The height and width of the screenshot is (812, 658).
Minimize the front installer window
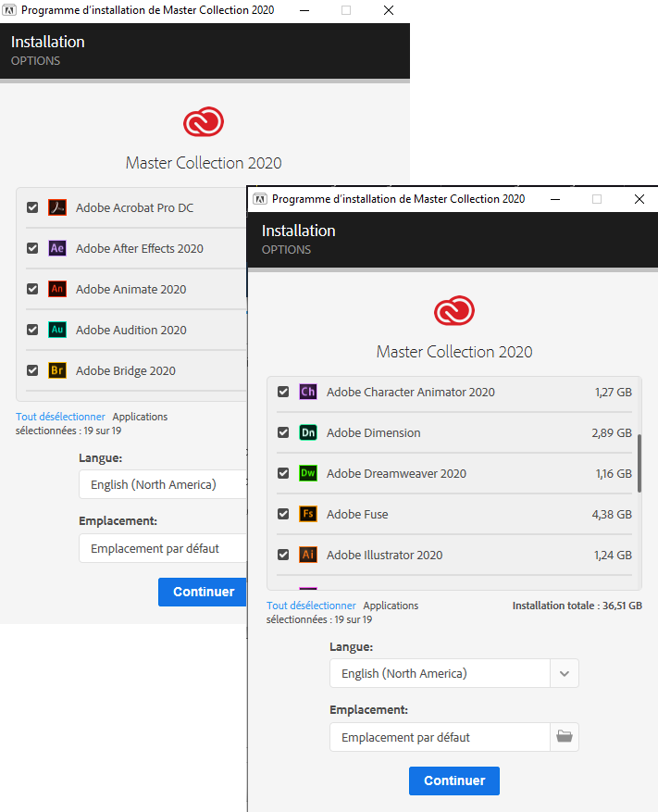[555, 199]
